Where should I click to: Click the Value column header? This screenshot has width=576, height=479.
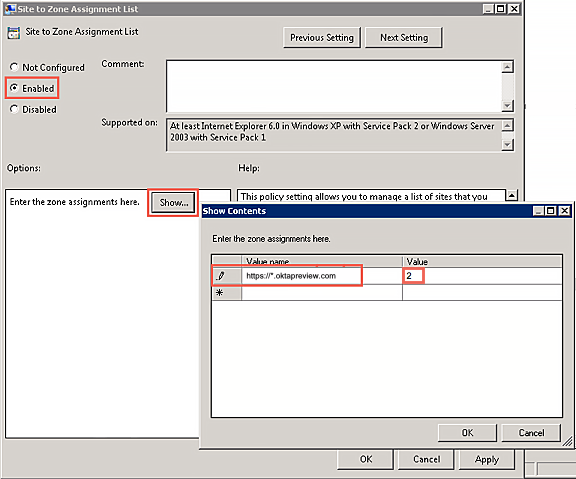point(482,262)
